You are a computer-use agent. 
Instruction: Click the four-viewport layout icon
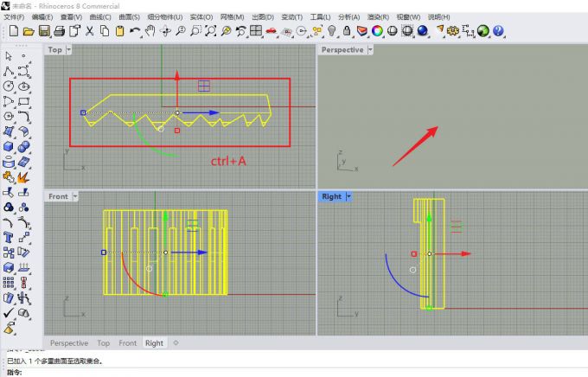(256, 30)
